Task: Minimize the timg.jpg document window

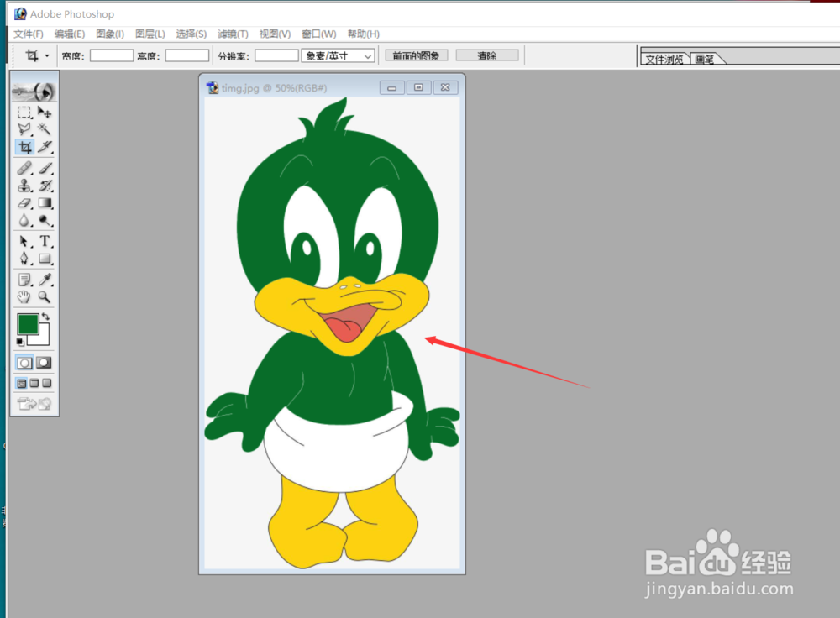Action: [x=392, y=88]
